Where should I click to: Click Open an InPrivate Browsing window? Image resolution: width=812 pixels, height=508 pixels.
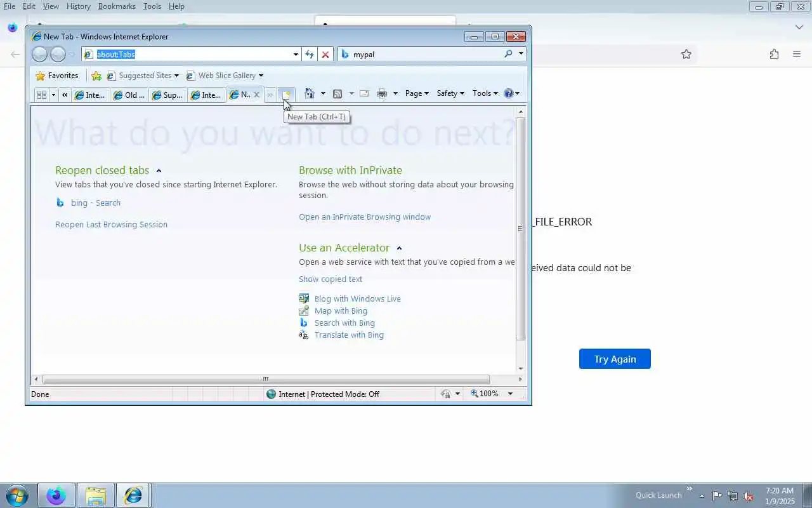coord(365,217)
